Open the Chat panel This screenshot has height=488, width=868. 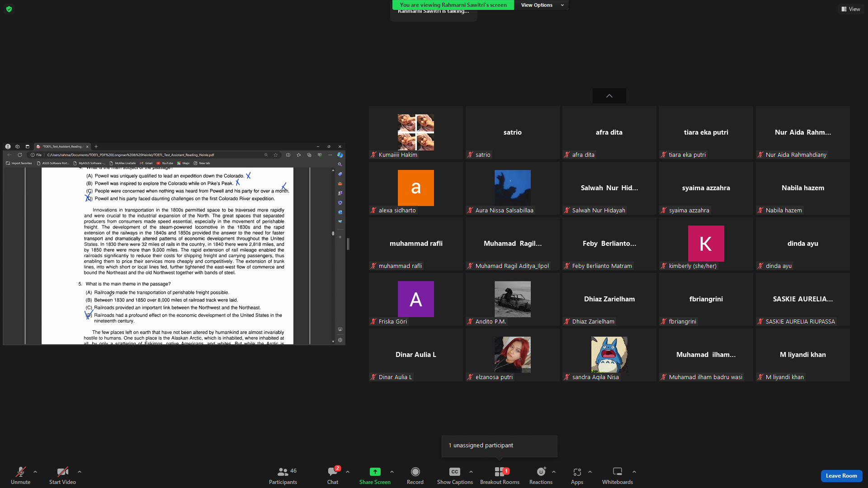pos(333,475)
